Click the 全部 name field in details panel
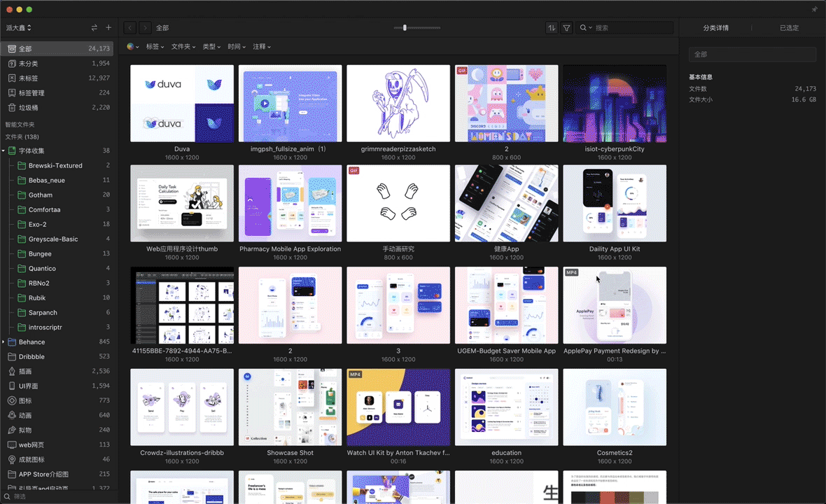The image size is (826, 504). coord(752,54)
